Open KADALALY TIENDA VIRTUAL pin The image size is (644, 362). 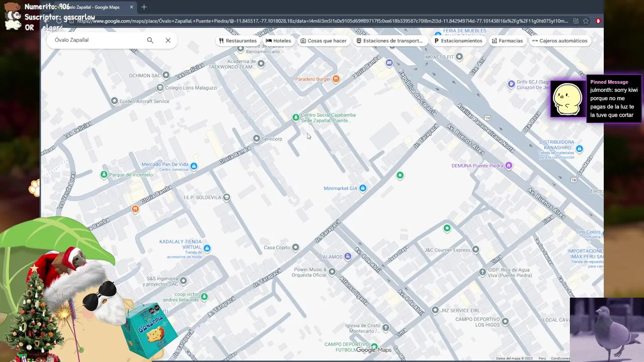pos(207,248)
